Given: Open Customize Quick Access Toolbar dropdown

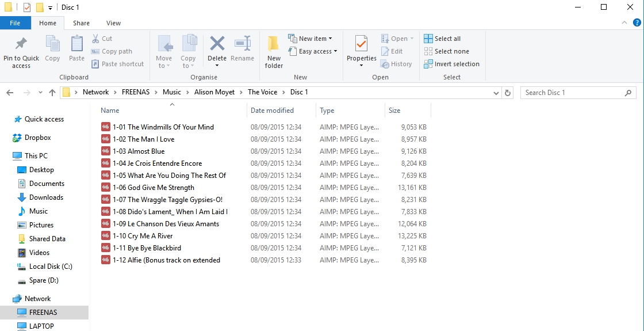Looking at the screenshot, I should click(50, 8).
